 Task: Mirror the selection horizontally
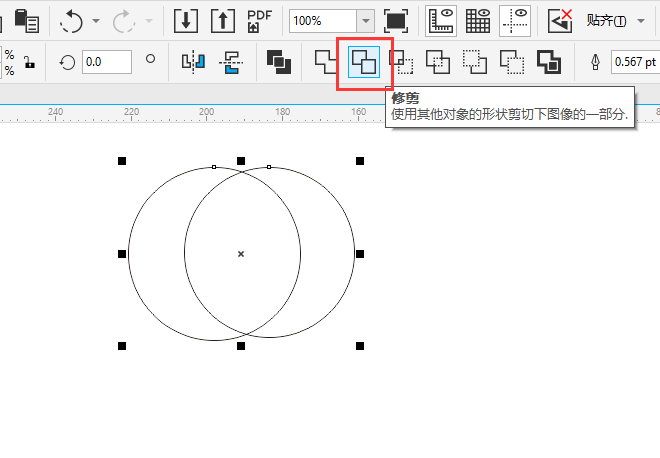click(x=193, y=63)
